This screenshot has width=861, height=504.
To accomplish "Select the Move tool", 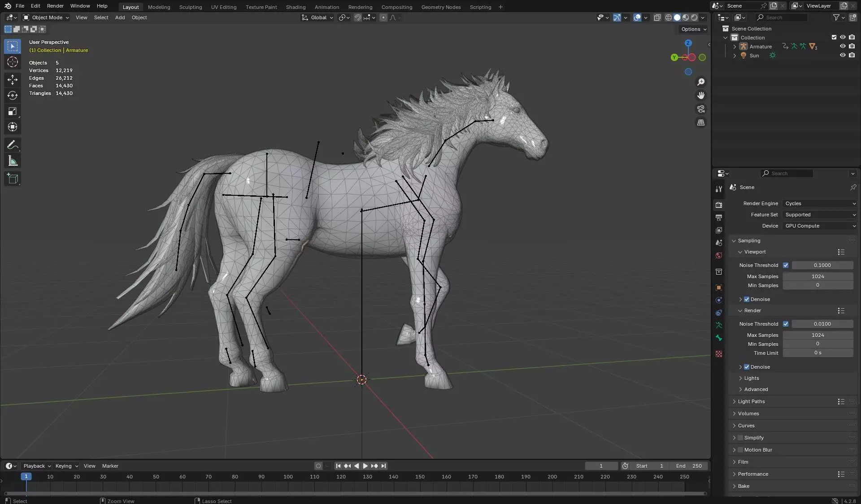I will tap(13, 80).
